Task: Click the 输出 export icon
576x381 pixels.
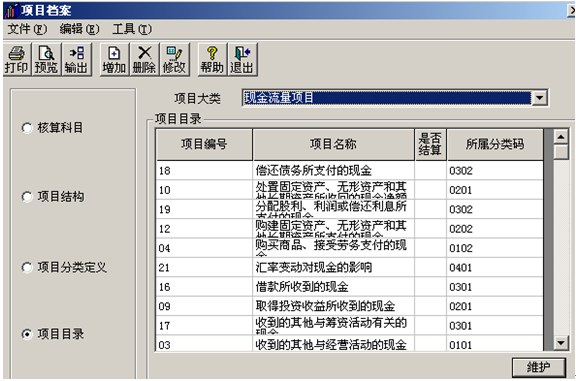Action: [76, 60]
